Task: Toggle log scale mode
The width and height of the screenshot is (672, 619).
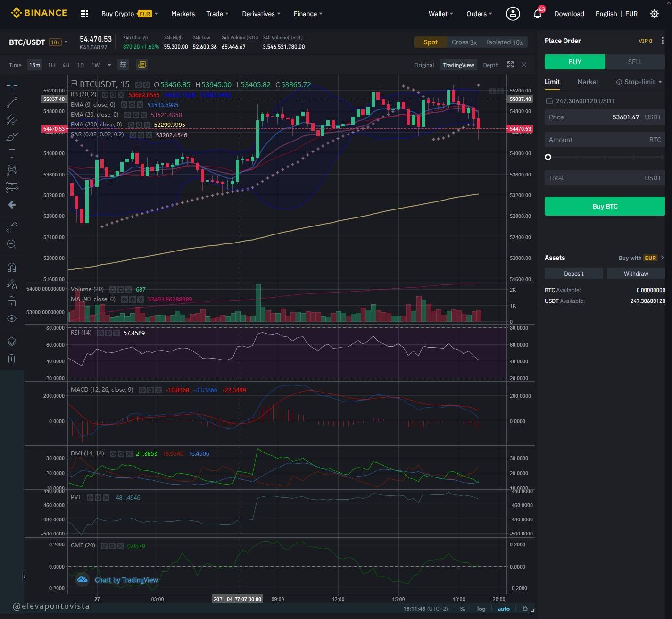Action: tap(481, 609)
